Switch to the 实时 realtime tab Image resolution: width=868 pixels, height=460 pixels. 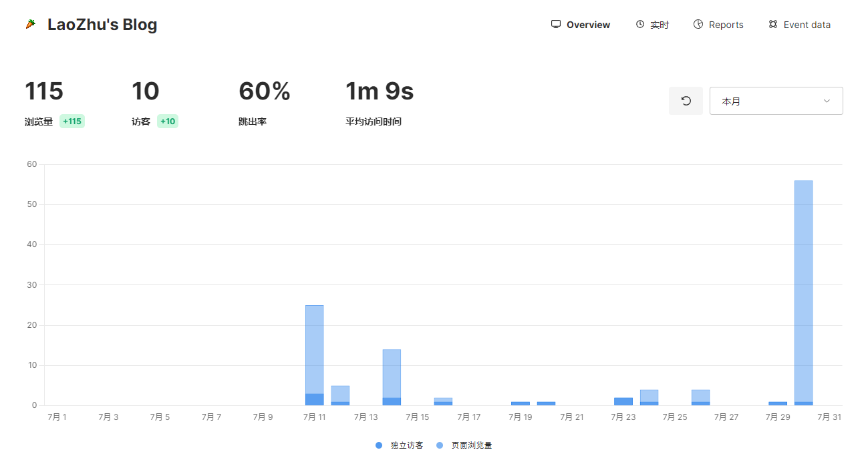pyautogui.click(x=652, y=25)
